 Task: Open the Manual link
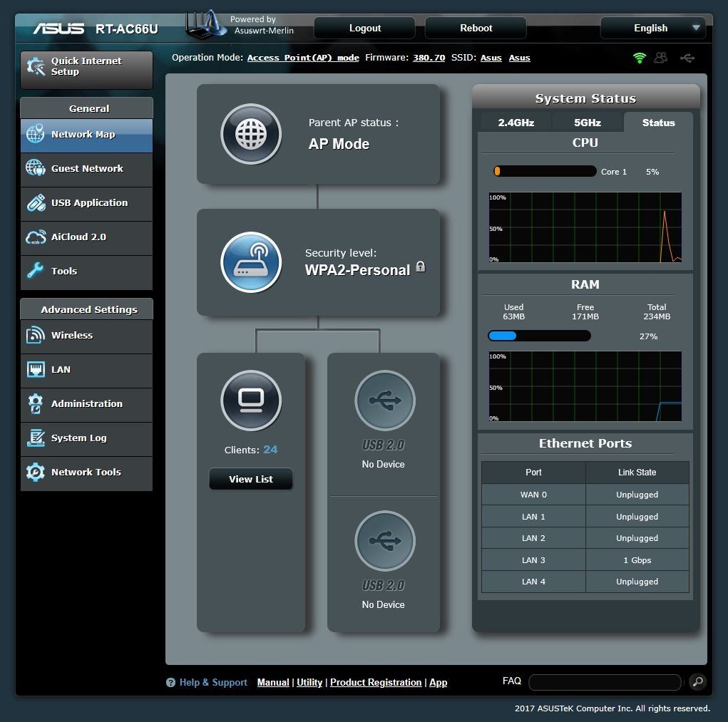[273, 682]
